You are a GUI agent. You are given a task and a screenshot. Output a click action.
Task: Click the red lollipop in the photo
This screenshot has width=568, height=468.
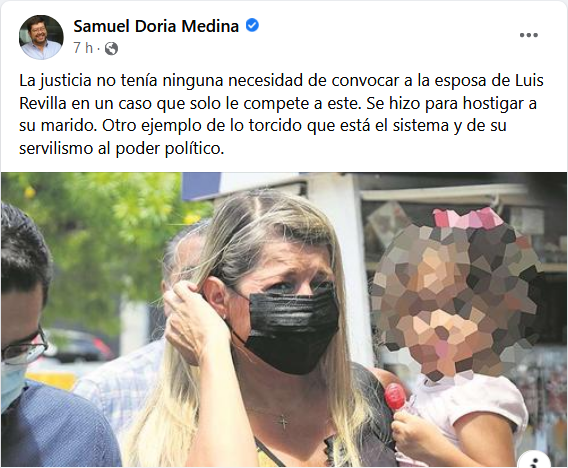[x=395, y=396]
